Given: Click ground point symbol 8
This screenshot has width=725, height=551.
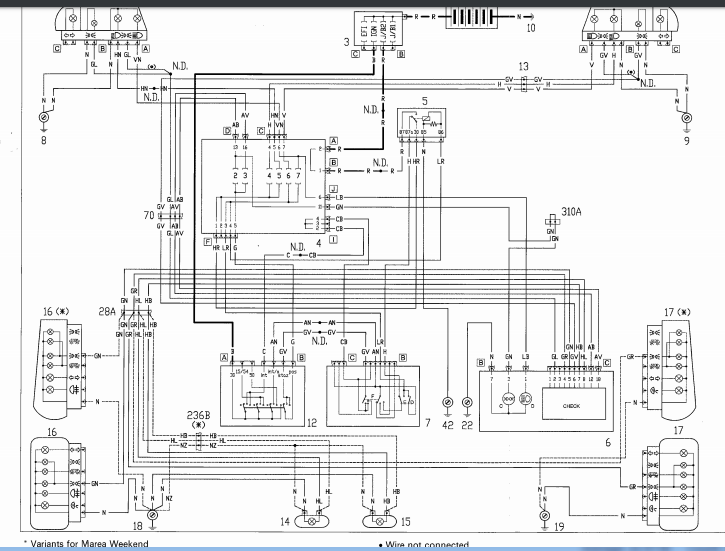Looking at the screenshot, I should point(42,119).
